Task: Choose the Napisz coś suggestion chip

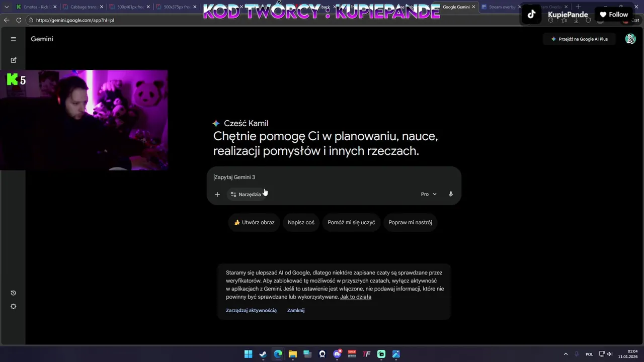Action: pos(301,222)
